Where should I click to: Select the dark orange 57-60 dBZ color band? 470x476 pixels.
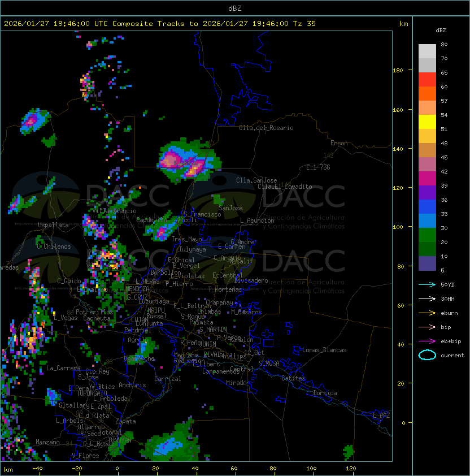point(427,93)
